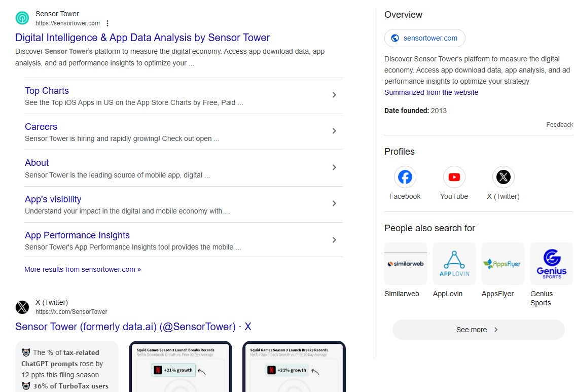Click the Profiles heading
574x392 pixels.
click(400, 152)
